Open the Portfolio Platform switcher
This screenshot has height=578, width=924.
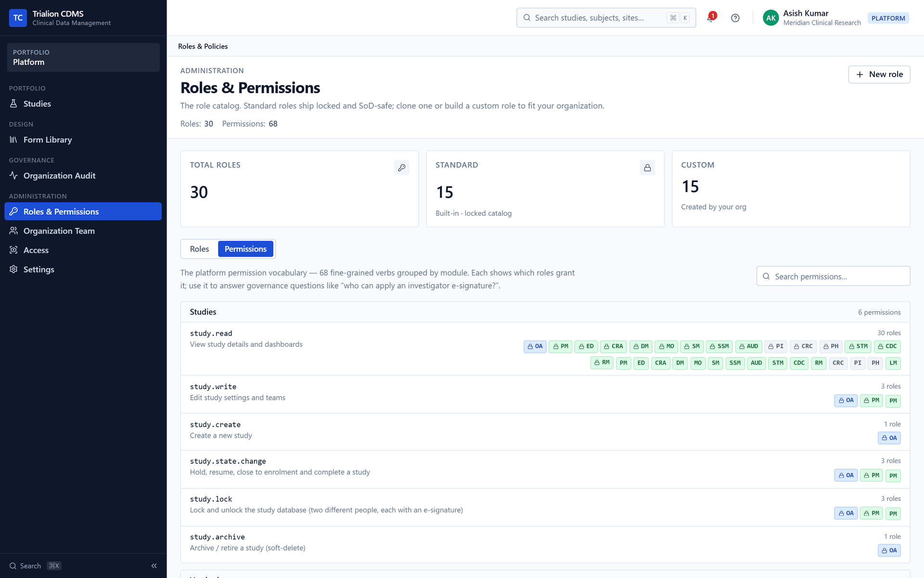coord(83,57)
